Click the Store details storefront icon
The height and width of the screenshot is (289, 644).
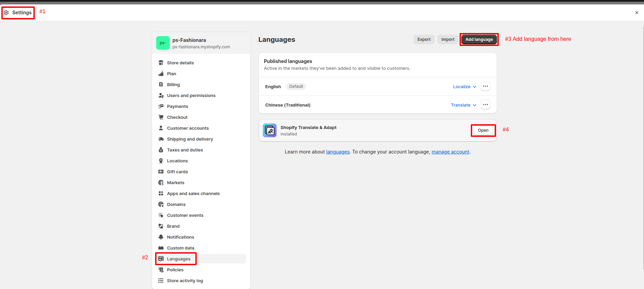[x=161, y=63]
